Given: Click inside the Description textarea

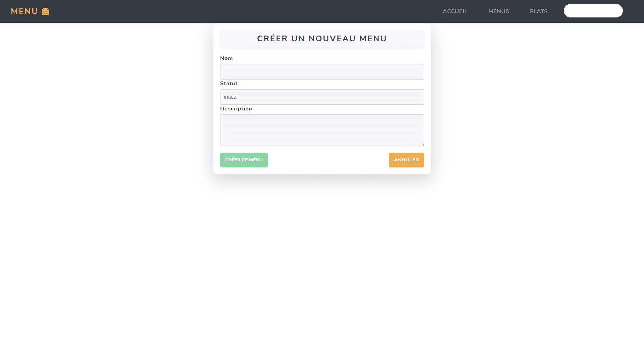Looking at the screenshot, I should point(322,130).
